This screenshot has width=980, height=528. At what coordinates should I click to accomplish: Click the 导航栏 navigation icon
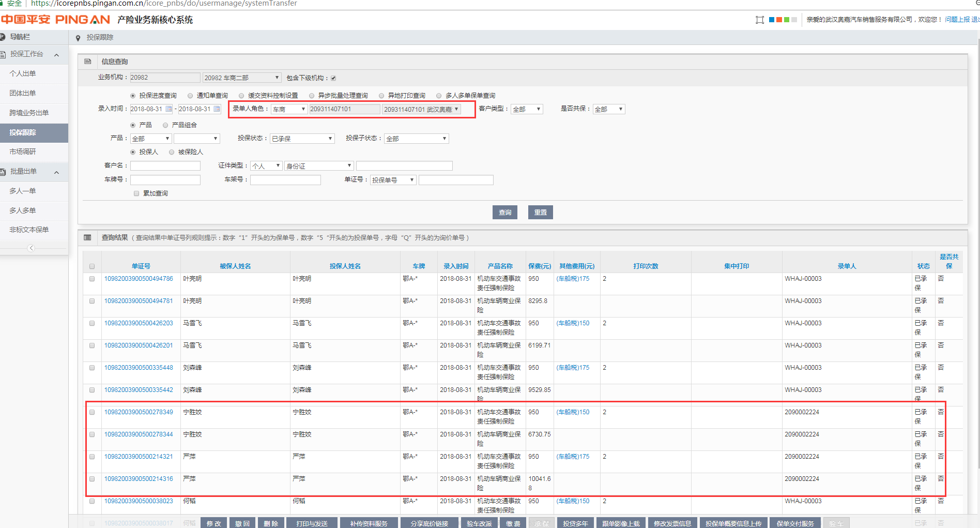[3, 37]
